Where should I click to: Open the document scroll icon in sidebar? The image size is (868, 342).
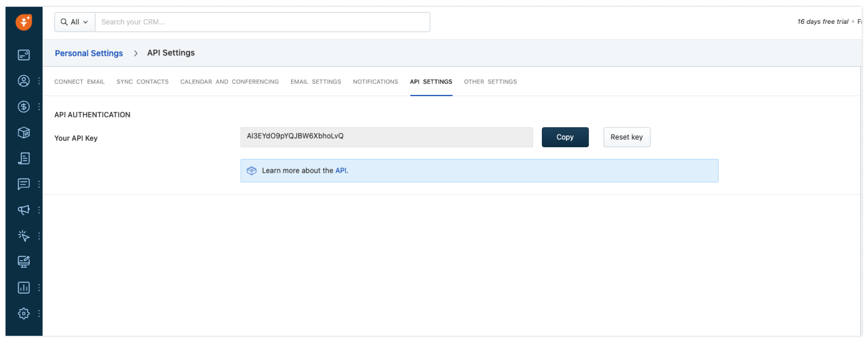(24, 158)
